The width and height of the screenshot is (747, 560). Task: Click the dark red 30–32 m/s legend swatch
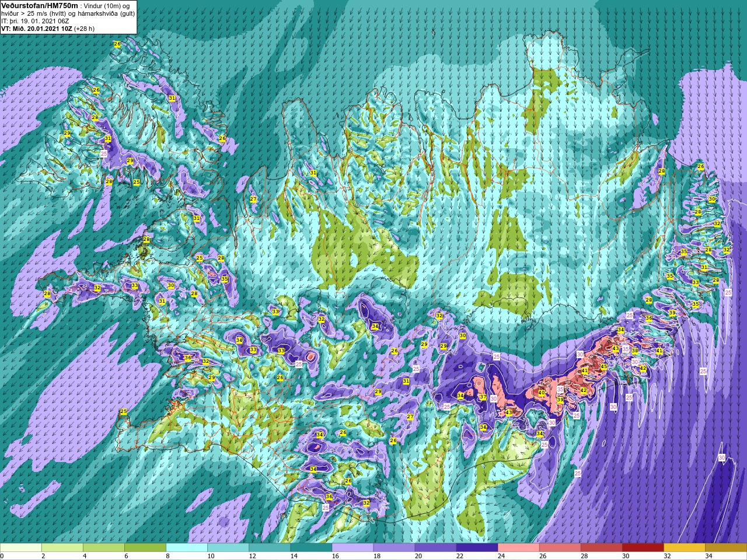pyautogui.click(x=643, y=548)
